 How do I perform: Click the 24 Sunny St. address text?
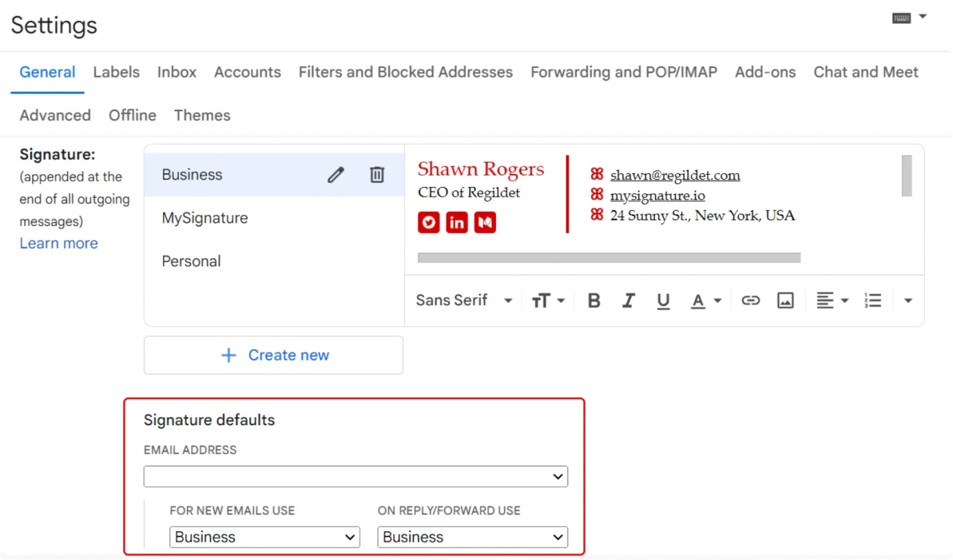click(703, 216)
